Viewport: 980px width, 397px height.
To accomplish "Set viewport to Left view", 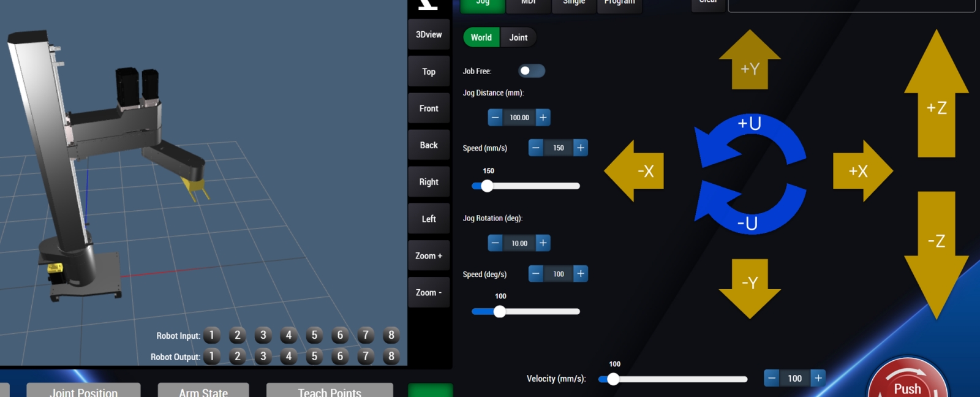I will click(429, 219).
